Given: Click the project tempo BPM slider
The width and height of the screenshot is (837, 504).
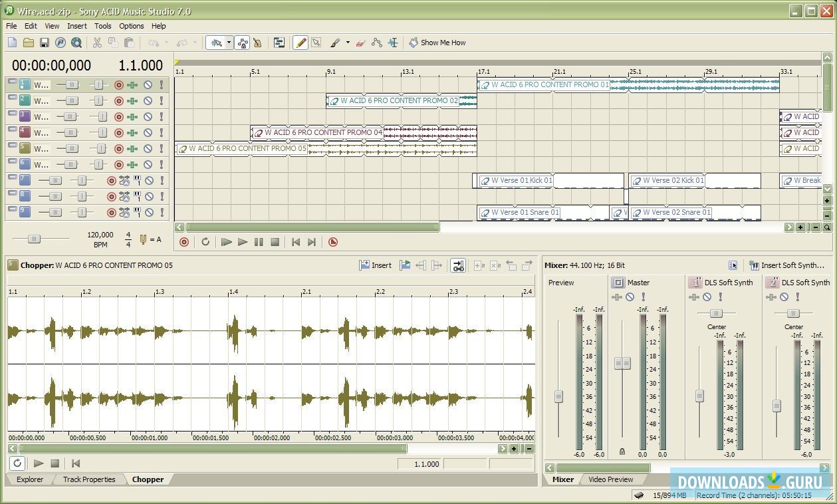Looking at the screenshot, I should click(33, 239).
